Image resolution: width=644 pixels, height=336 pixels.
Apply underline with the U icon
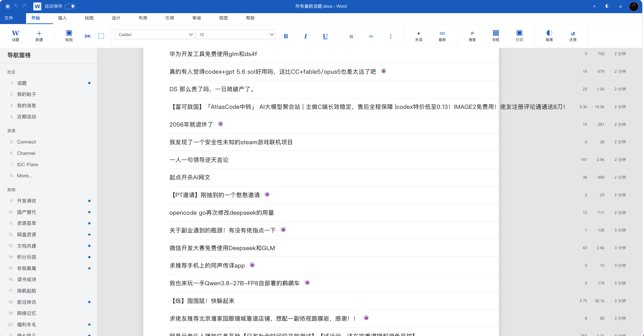click(325, 36)
